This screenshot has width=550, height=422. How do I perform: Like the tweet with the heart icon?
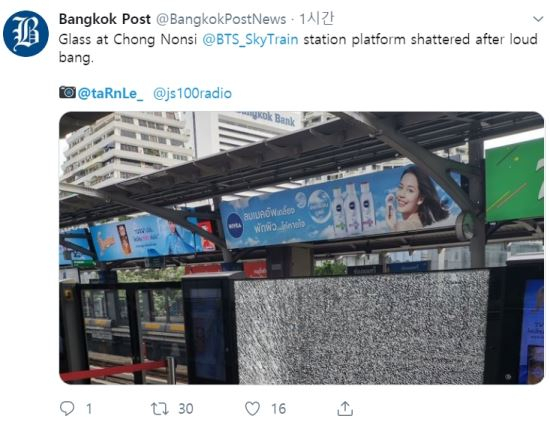coord(252,409)
